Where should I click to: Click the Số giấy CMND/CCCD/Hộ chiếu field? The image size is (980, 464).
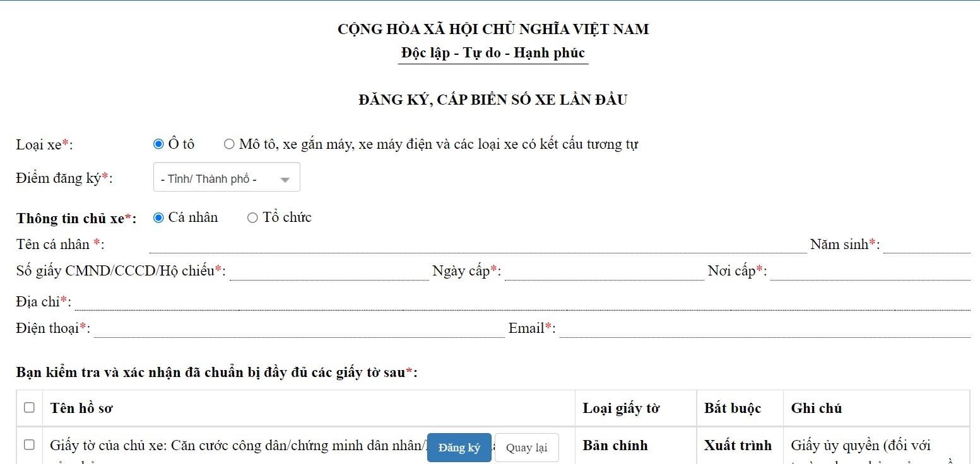coord(328,272)
